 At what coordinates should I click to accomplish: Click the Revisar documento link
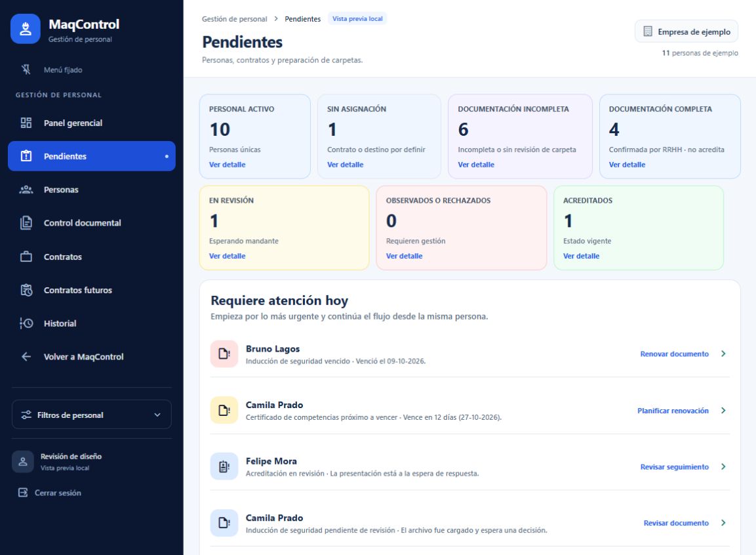676,523
